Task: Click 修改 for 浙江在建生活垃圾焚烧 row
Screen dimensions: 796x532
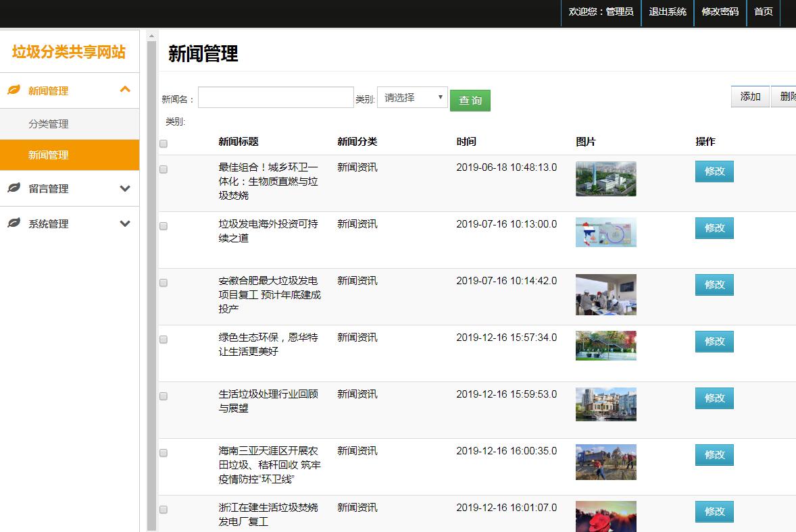Action: (714, 512)
